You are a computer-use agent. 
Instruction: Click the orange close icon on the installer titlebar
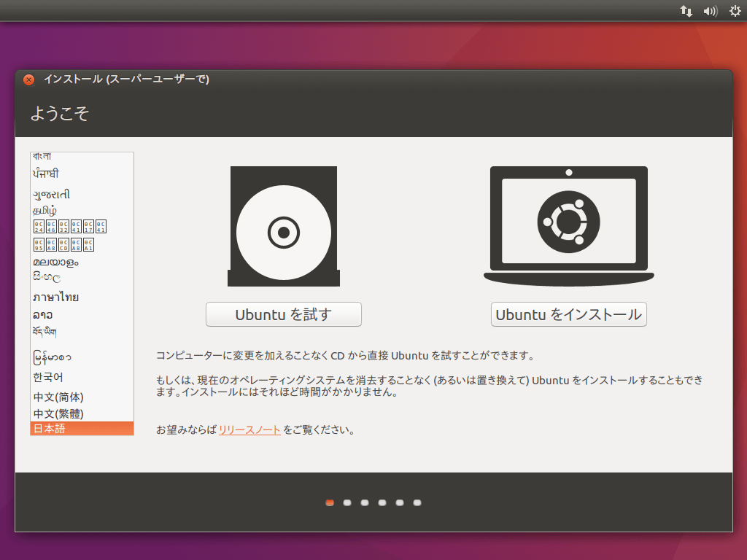pyautogui.click(x=28, y=80)
